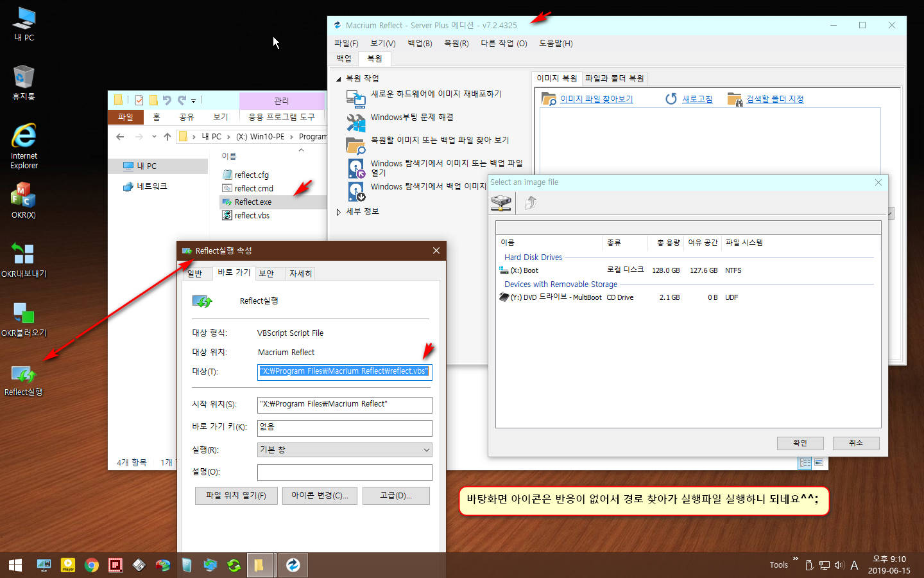Open the 보기(V) menu in Macrium Reflect
Image resolution: width=924 pixels, height=578 pixels.
[383, 43]
